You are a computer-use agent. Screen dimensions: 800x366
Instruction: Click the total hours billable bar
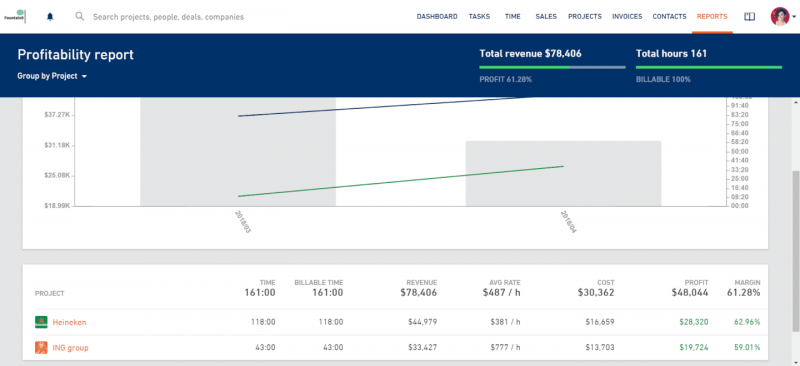[709, 67]
